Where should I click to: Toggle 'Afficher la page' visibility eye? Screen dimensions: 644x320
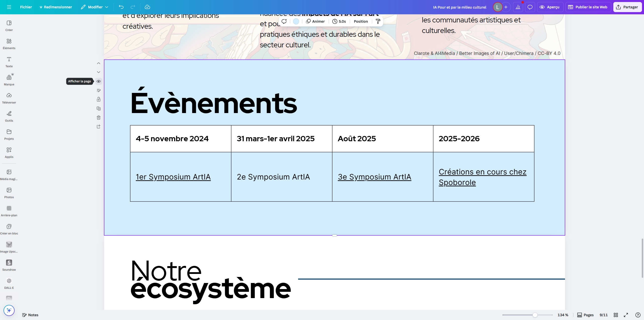click(98, 81)
